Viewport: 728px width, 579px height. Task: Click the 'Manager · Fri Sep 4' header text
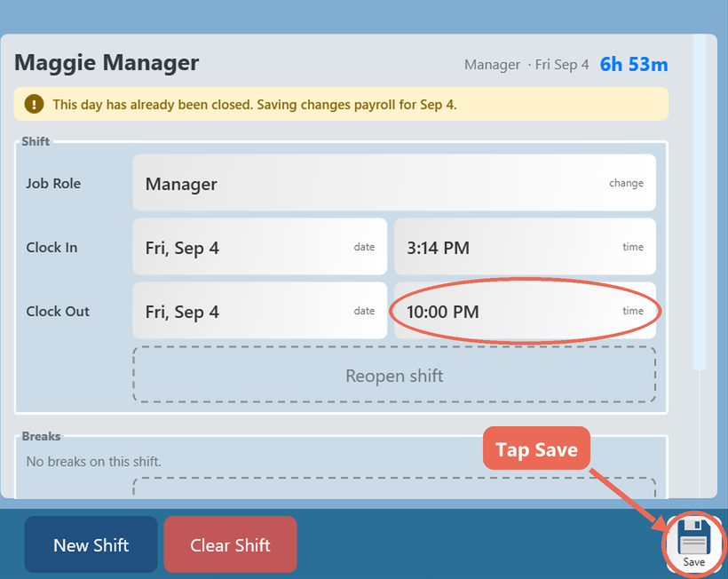point(526,65)
